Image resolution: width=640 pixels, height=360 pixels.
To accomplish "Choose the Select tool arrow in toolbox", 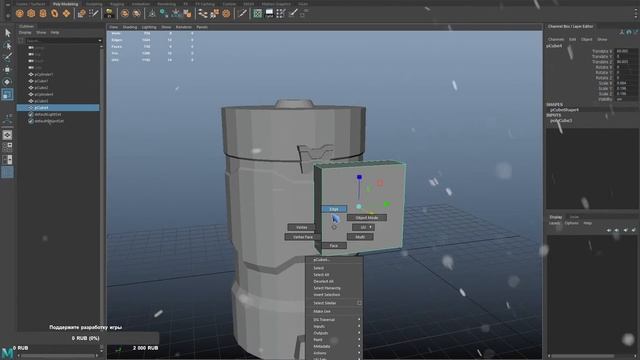I will pyautogui.click(x=7, y=33).
